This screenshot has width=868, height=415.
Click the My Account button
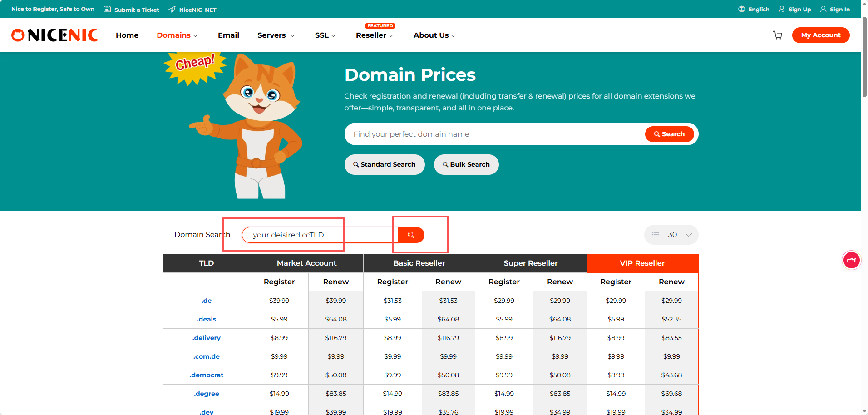coord(820,35)
